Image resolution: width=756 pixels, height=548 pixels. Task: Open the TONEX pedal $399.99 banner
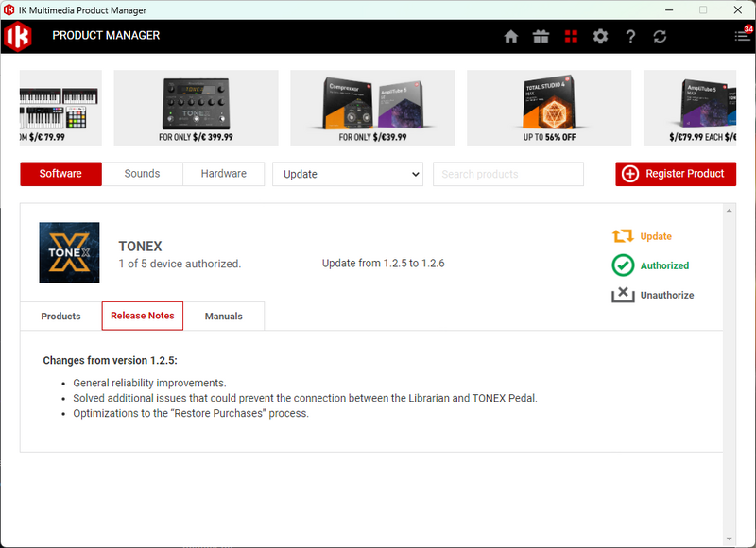pos(196,108)
